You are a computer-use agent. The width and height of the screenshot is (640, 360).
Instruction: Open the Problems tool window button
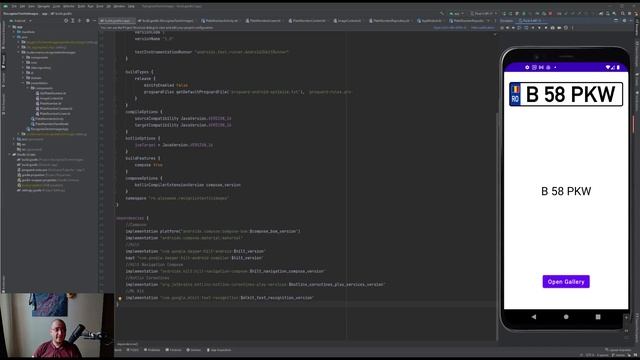pos(152,350)
